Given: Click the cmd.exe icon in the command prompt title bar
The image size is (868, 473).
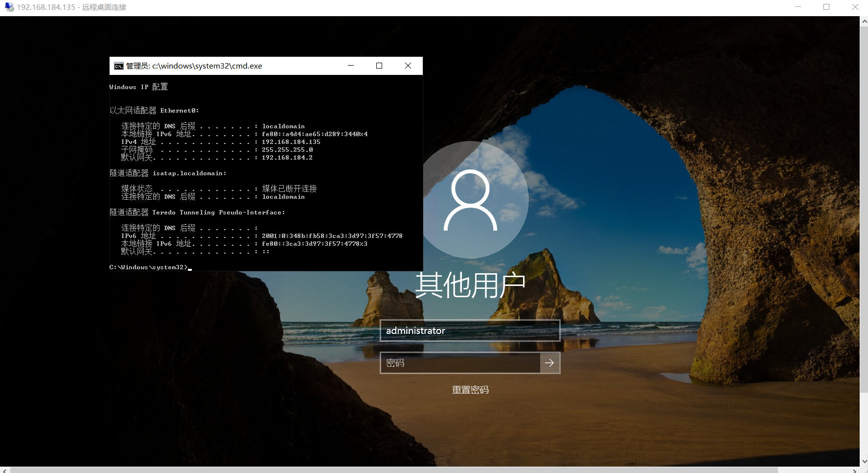Looking at the screenshot, I should pos(117,65).
